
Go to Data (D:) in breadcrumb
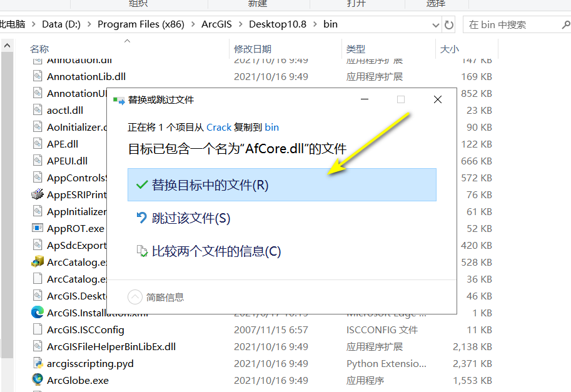61,24
